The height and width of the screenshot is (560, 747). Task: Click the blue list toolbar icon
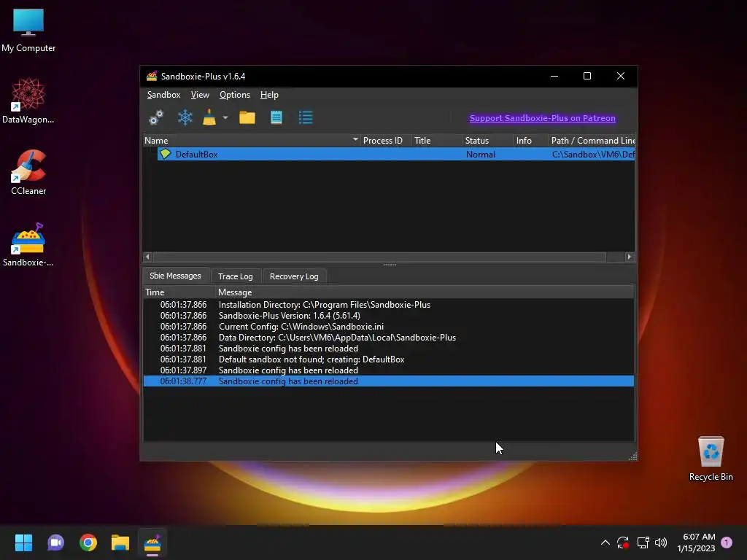pos(306,117)
